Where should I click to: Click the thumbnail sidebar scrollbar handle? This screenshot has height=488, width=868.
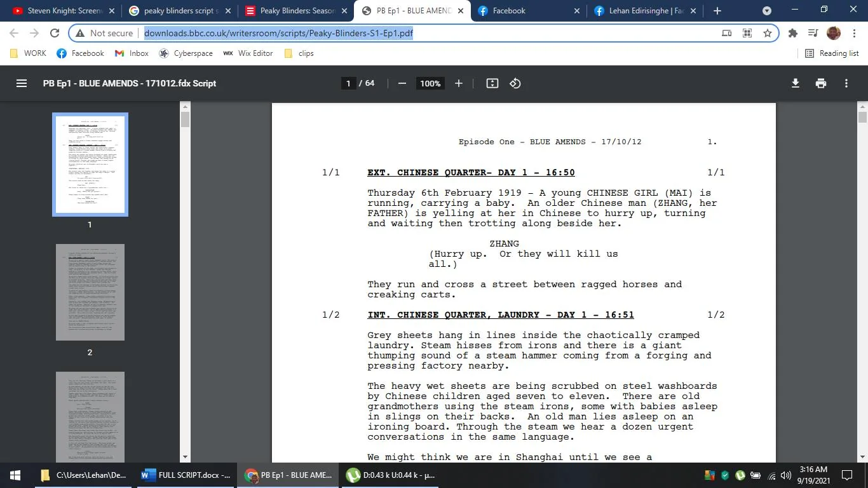(x=186, y=120)
